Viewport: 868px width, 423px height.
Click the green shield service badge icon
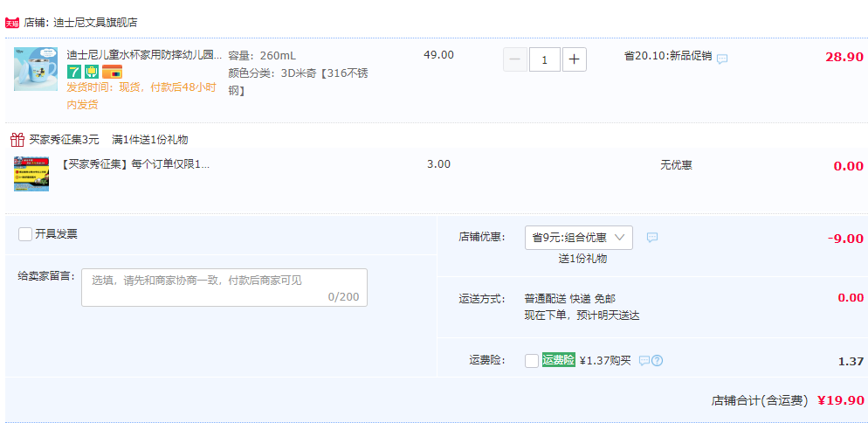pos(92,72)
